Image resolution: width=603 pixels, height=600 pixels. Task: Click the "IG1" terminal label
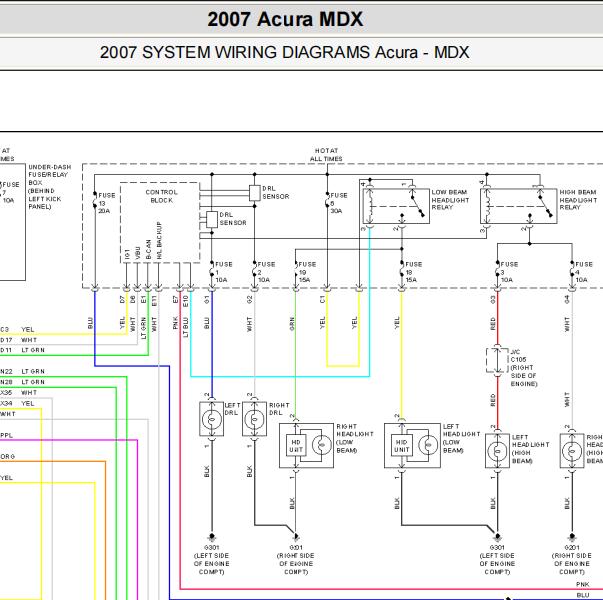point(127,254)
